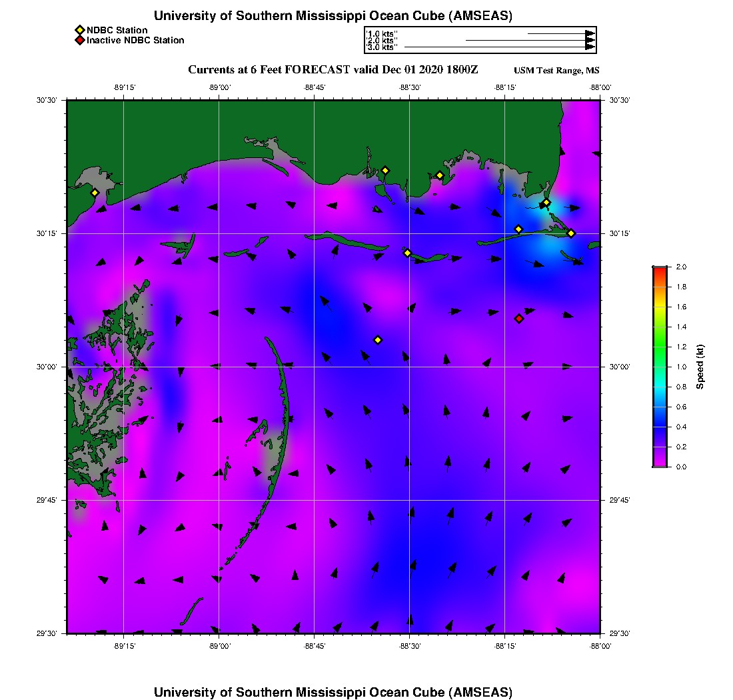
Task: Select the easternmost yellow NDBC station marker
Action: (571, 233)
